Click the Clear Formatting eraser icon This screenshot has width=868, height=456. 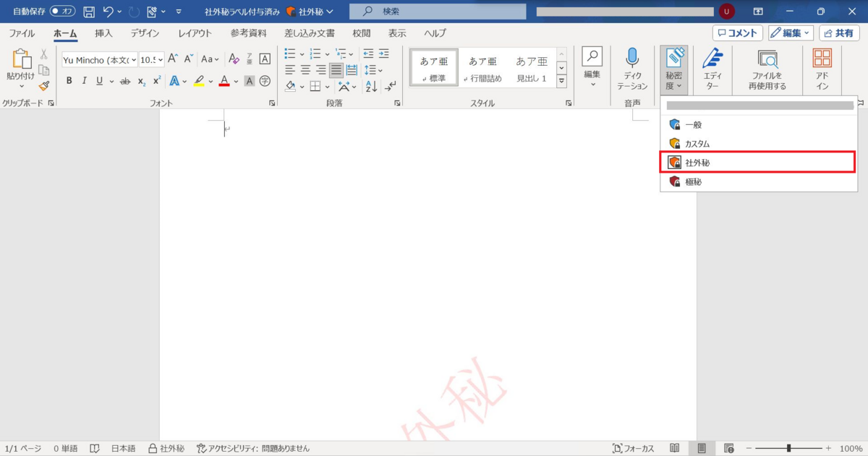tap(234, 59)
